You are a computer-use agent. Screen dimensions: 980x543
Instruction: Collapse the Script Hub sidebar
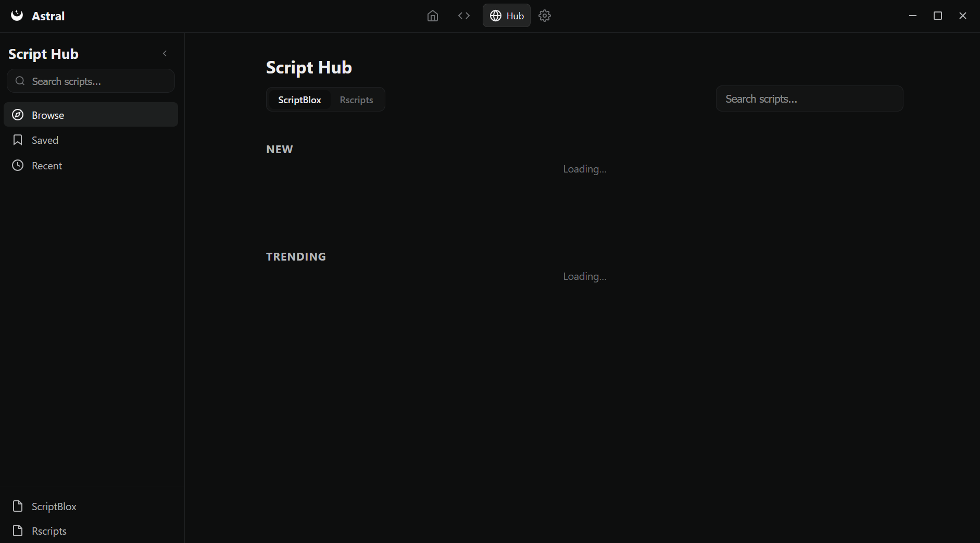click(165, 54)
